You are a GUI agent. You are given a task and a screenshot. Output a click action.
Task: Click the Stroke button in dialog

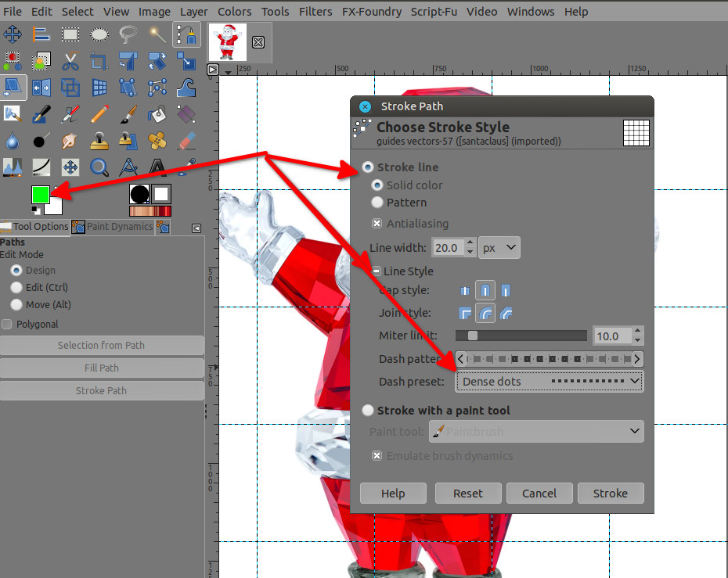(x=611, y=493)
